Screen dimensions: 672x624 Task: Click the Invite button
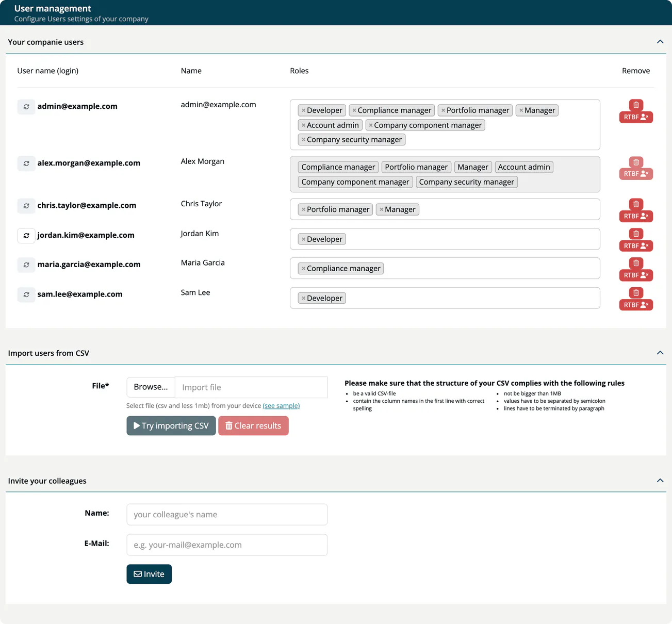[x=149, y=574]
